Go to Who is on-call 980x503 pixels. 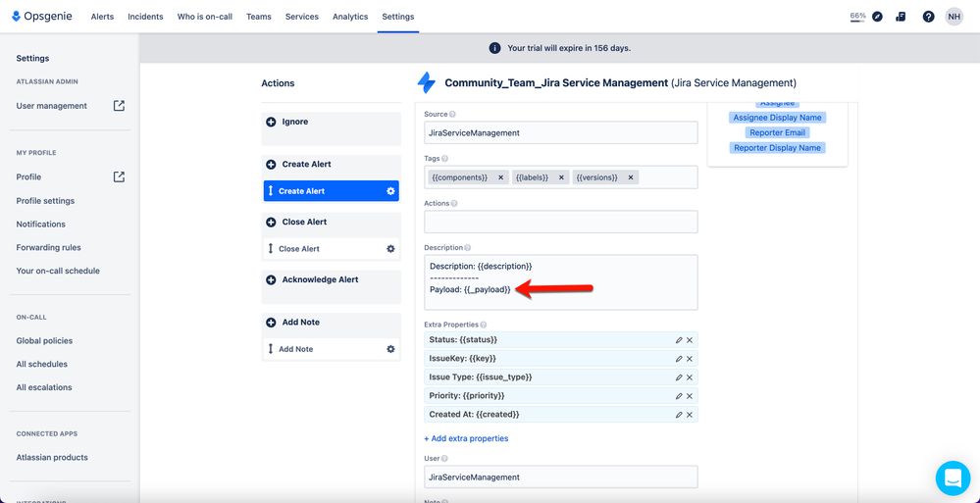coord(205,17)
